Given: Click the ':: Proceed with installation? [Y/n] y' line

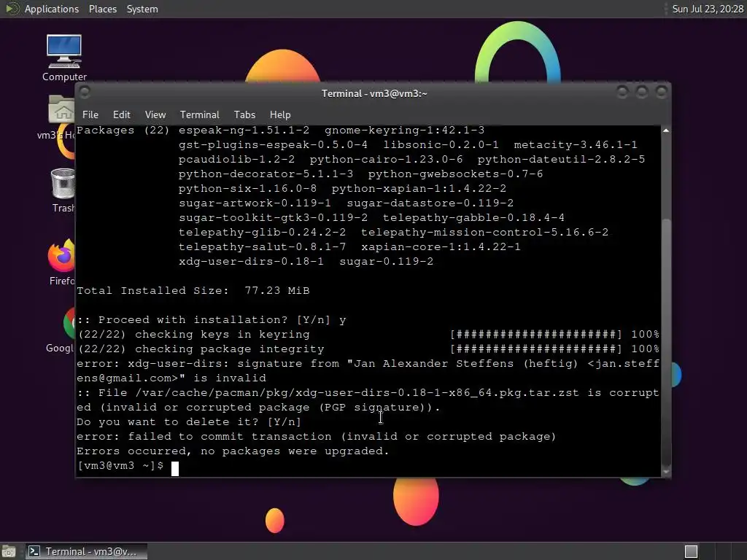Looking at the screenshot, I should (211, 319).
